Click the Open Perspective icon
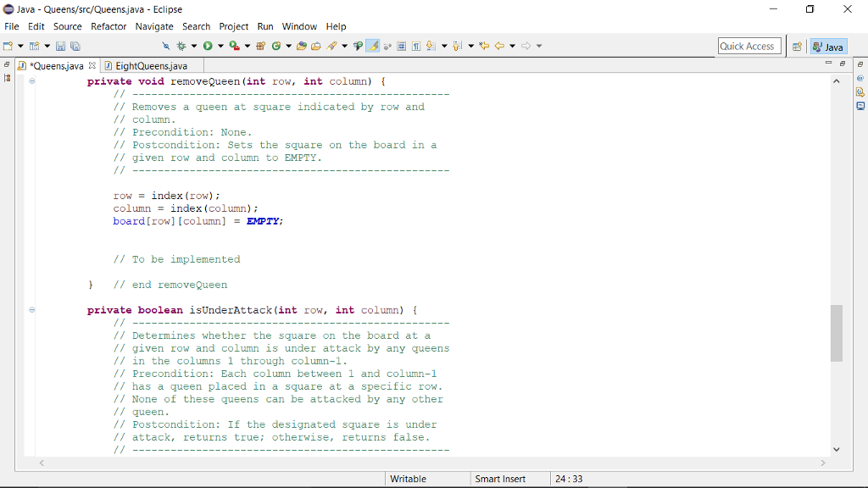 (x=797, y=47)
